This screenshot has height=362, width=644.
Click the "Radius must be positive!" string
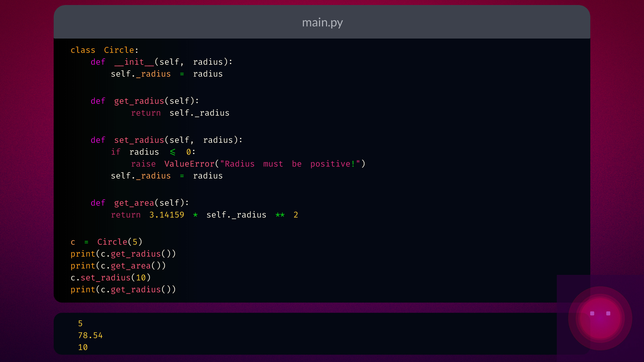(290, 164)
